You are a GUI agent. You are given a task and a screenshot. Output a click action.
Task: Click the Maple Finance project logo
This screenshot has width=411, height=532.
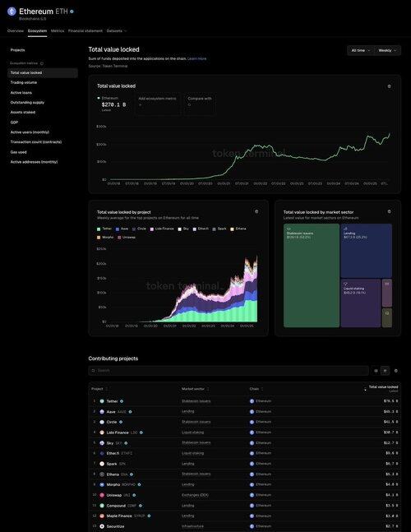(x=102, y=516)
